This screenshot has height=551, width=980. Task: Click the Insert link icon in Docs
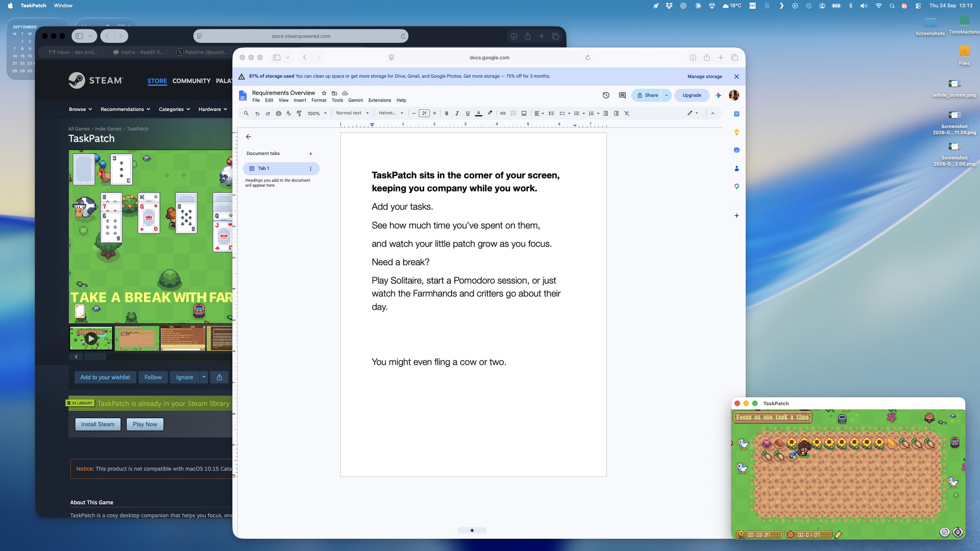pos(503,113)
